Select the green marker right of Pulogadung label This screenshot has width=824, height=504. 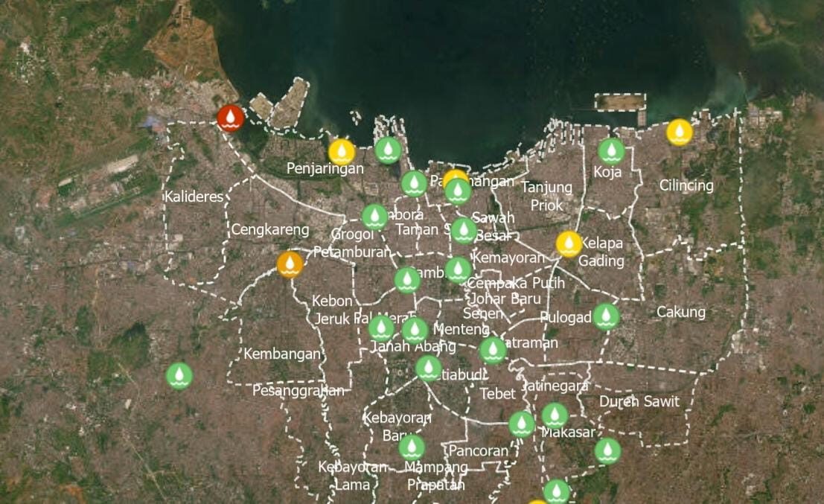[x=606, y=316]
